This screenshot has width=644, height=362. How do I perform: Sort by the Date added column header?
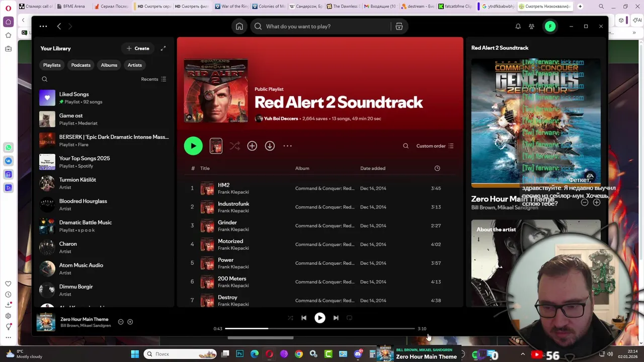coord(373,168)
